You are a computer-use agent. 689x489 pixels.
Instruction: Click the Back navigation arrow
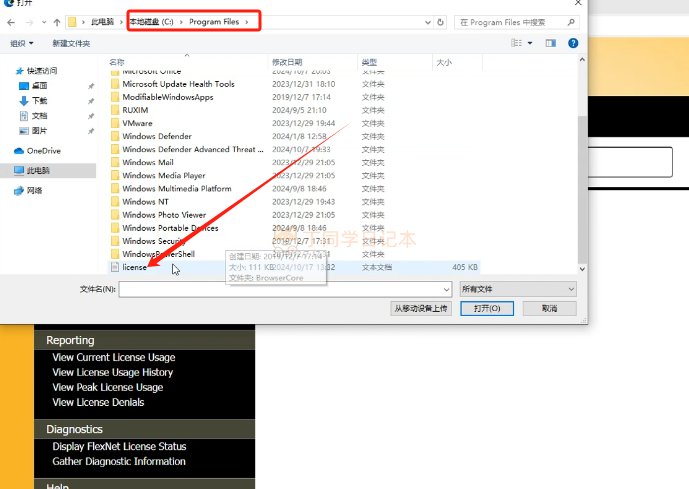pyautogui.click(x=11, y=22)
